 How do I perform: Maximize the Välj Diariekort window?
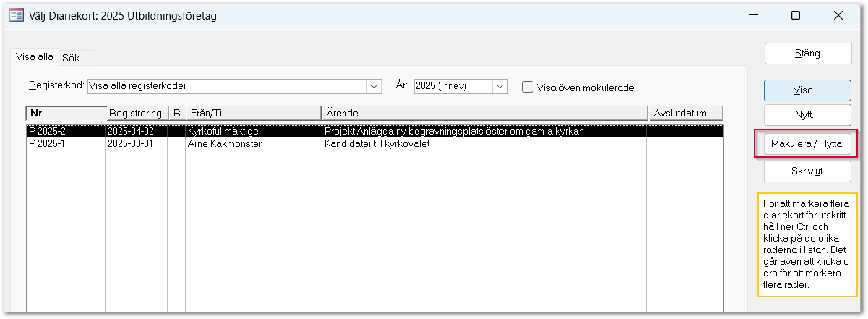[796, 15]
